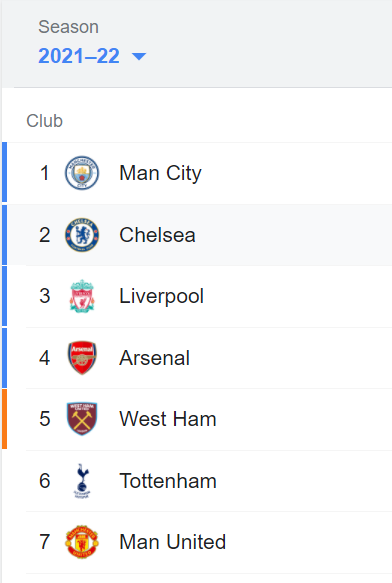
Task: Click rank number 1 in standings
Action: coord(45,173)
